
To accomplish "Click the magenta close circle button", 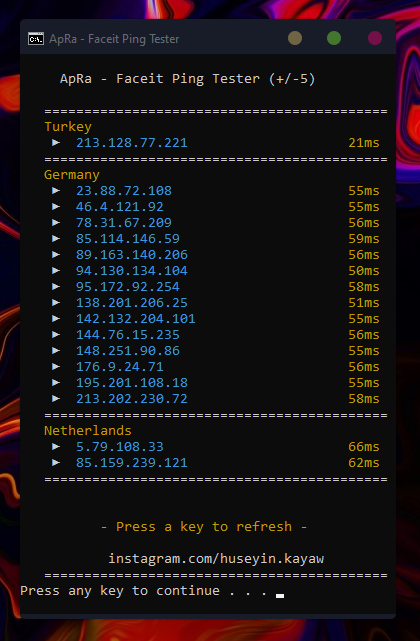I will tap(375, 38).
